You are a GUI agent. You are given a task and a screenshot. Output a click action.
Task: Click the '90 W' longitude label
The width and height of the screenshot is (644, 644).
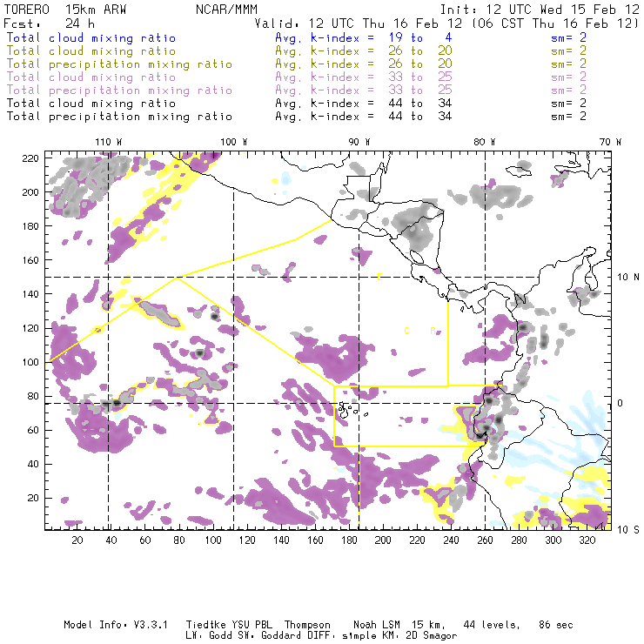click(x=359, y=142)
